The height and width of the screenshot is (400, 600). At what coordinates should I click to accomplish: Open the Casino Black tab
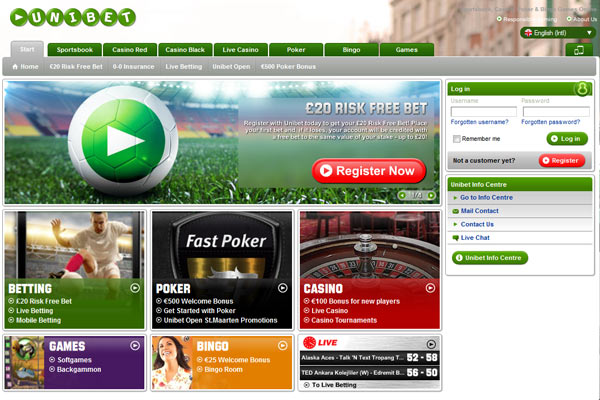pyautogui.click(x=185, y=50)
